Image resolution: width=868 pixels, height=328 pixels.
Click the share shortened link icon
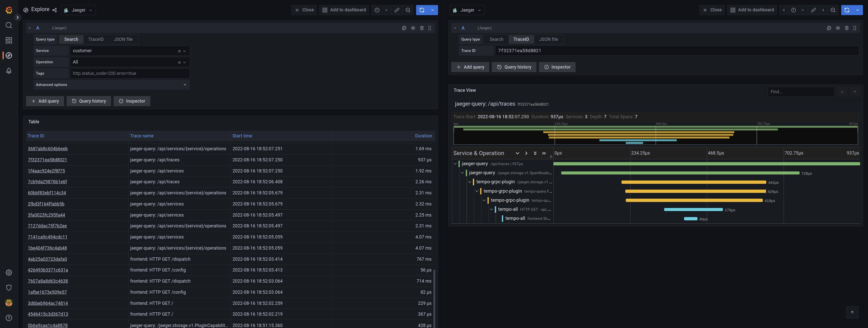397,10
